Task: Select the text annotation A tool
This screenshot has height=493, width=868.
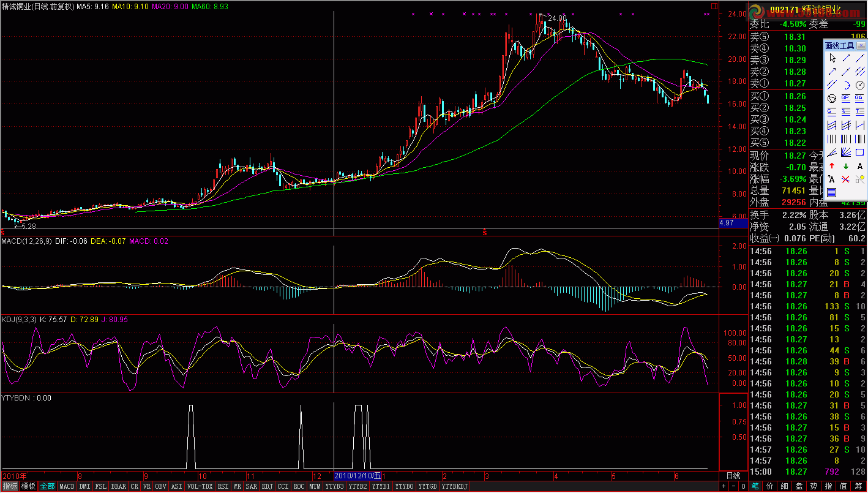Action: point(860,166)
